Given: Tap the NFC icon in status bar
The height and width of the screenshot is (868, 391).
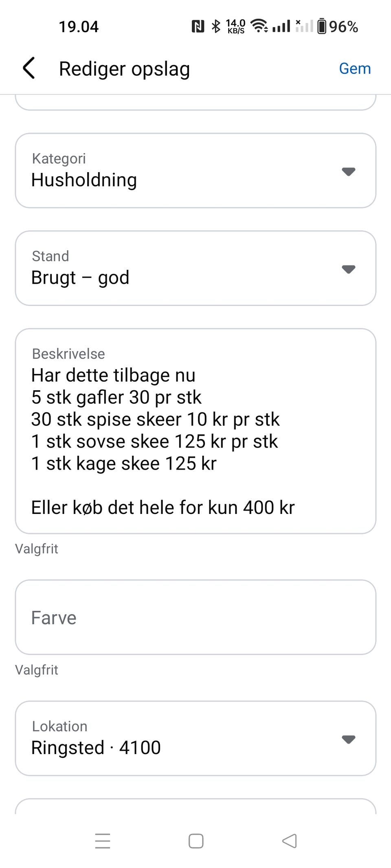Looking at the screenshot, I should point(198,26).
